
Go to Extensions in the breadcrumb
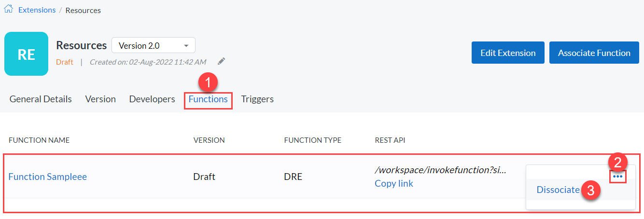pos(37,10)
